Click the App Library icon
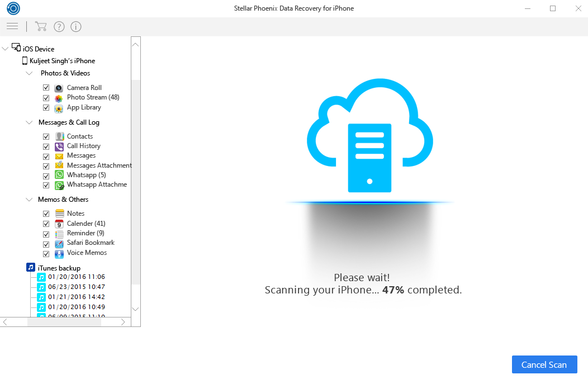The height and width of the screenshot is (384, 588). pyautogui.click(x=59, y=108)
